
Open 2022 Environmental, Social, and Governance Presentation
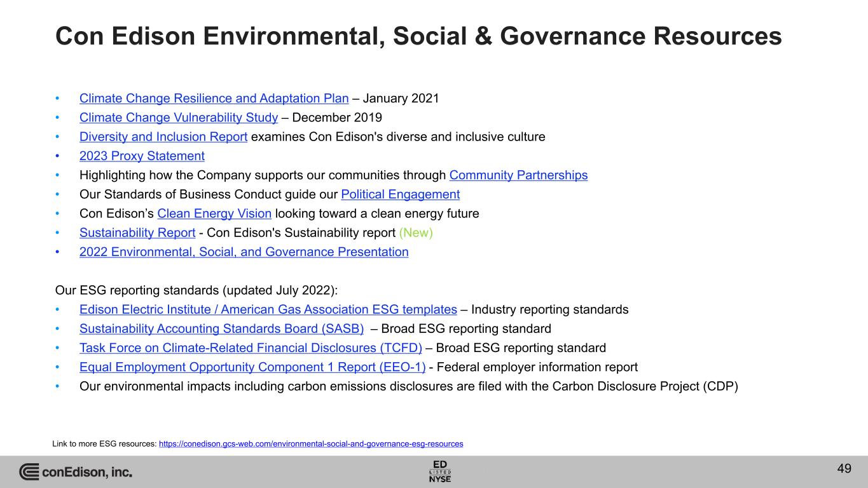pyautogui.click(x=244, y=252)
